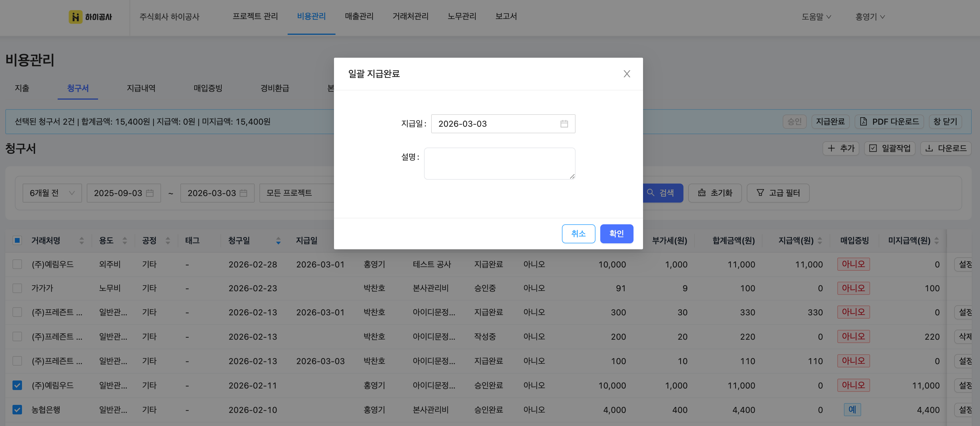Sort by 청구일 column arrows
The width and height of the screenshot is (980, 426).
278,241
